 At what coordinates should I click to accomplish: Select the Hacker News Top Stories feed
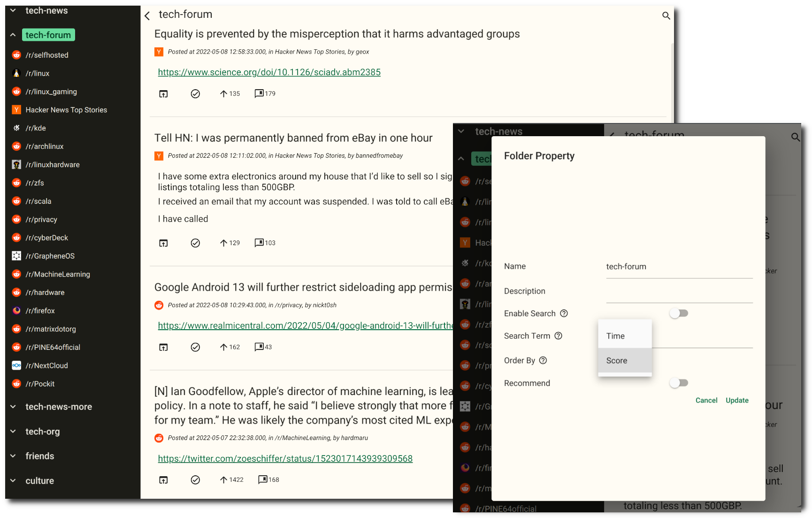(x=66, y=110)
